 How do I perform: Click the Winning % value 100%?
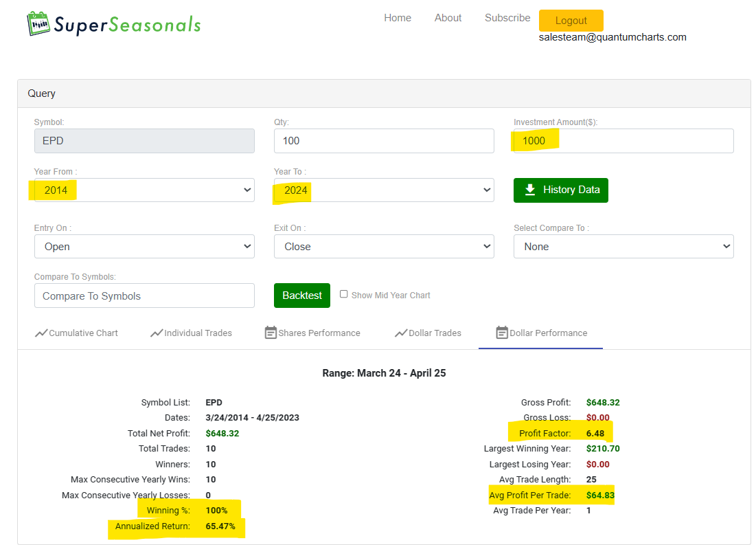pyautogui.click(x=216, y=510)
